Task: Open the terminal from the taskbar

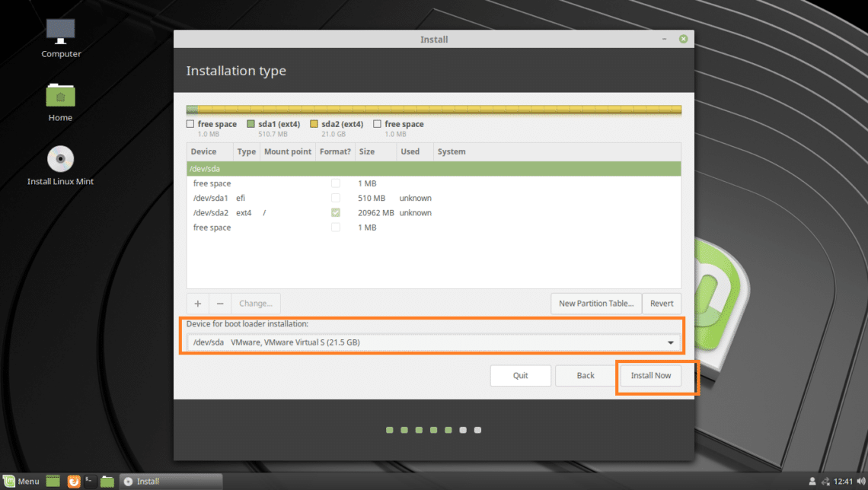Action: (90, 481)
